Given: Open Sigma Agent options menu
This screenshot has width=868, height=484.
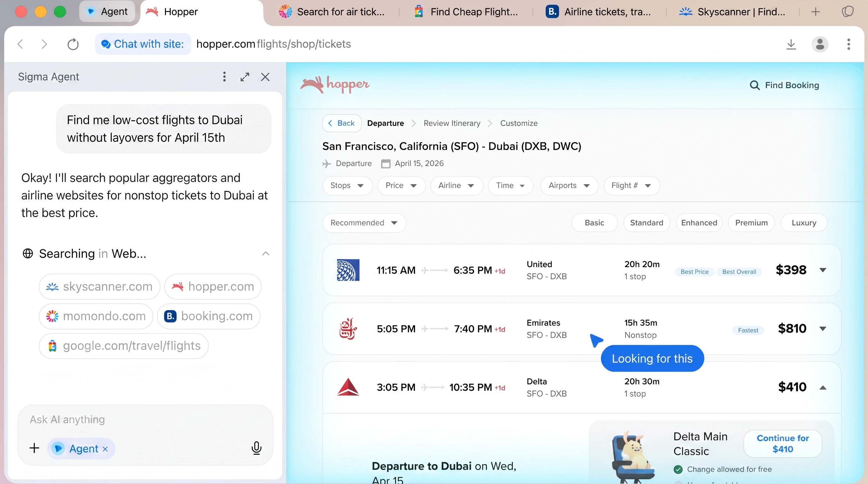Looking at the screenshot, I should point(224,77).
